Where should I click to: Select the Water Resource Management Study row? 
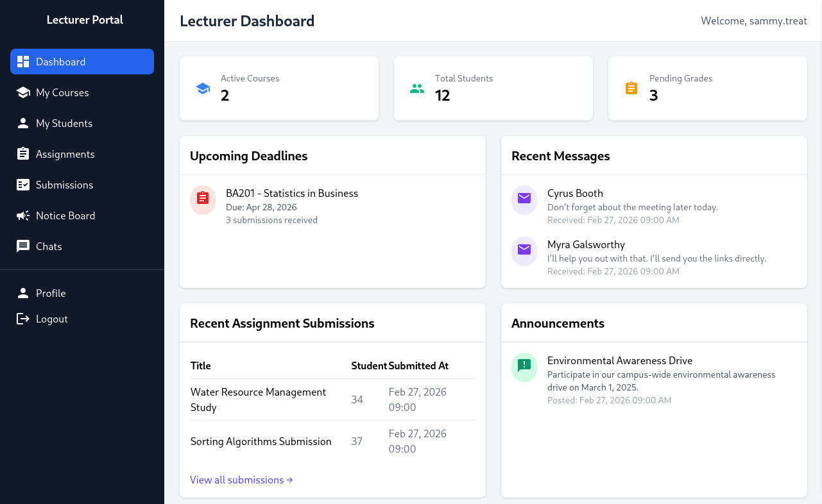coord(258,399)
